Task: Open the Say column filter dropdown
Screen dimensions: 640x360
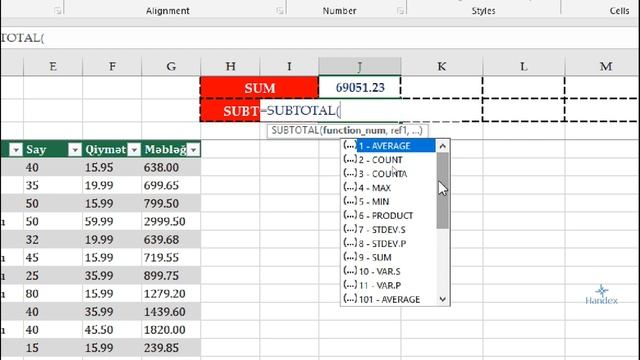Action: [75, 150]
